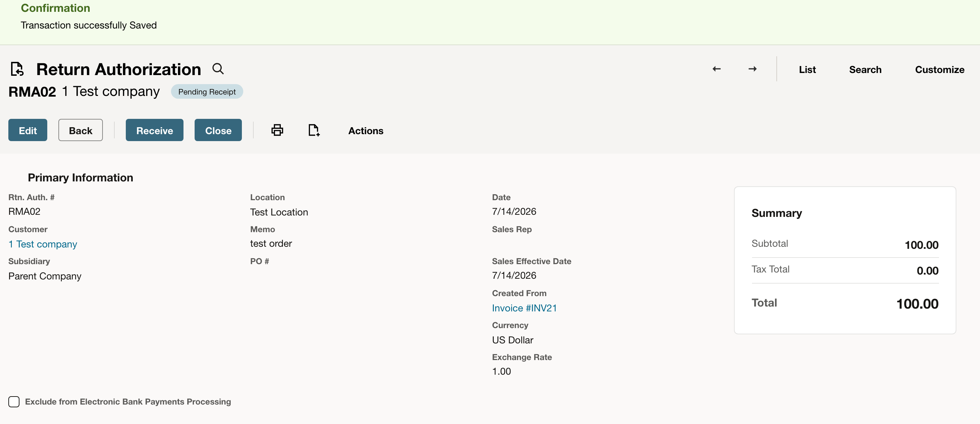Go to previous record arrow
980x424 pixels.
pos(717,69)
